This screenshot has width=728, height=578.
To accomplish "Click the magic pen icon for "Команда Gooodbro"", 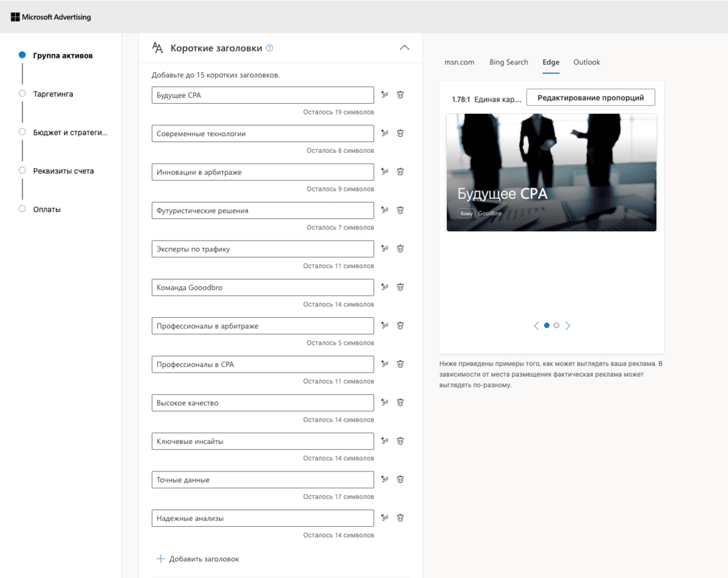I will [384, 287].
